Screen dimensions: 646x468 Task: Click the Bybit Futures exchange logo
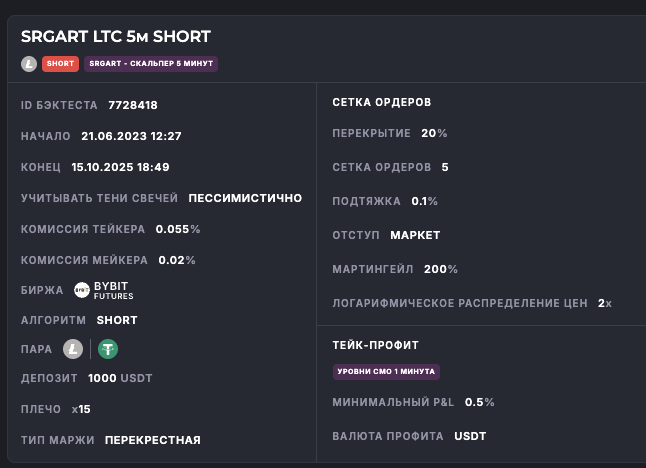103,291
